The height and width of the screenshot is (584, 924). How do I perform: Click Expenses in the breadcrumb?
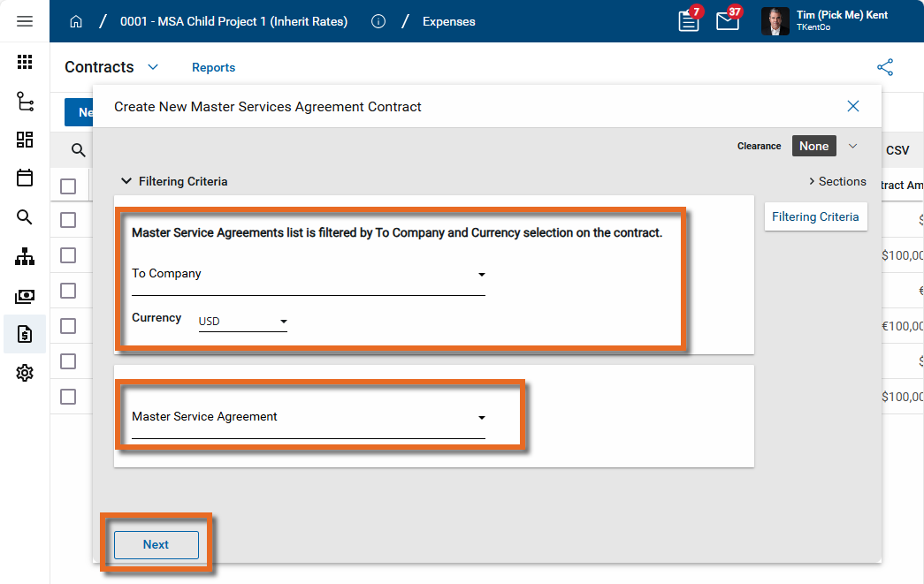point(448,21)
